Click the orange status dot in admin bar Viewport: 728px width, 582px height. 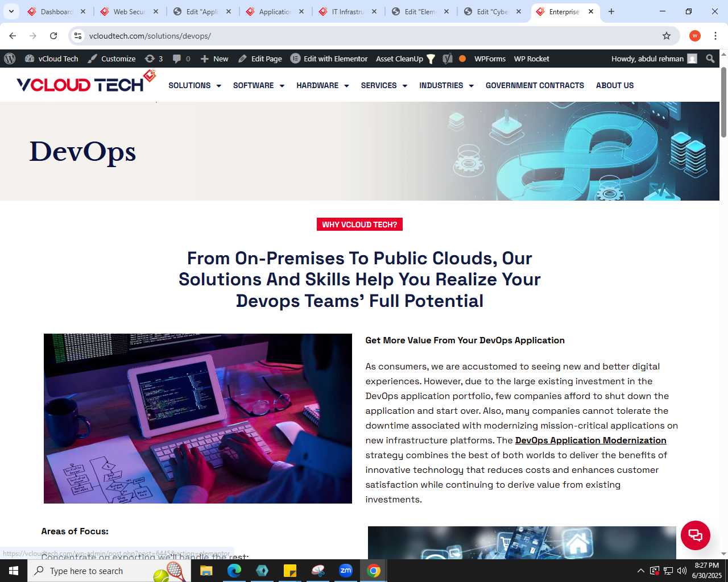click(462, 59)
